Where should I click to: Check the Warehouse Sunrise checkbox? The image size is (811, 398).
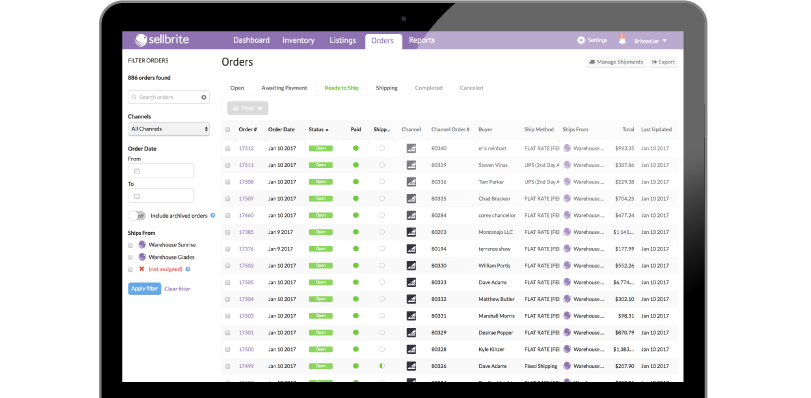tap(130, 245)
